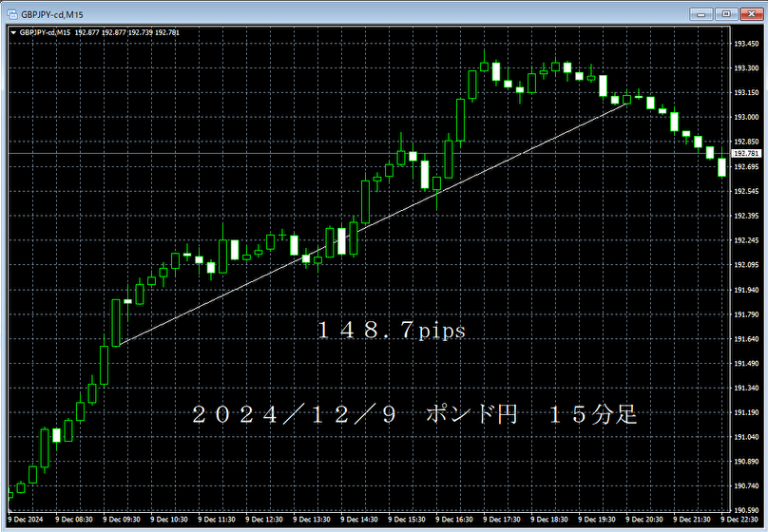
Task: Click the 9 Dec 16:30 time label
Action: [454, 520]
